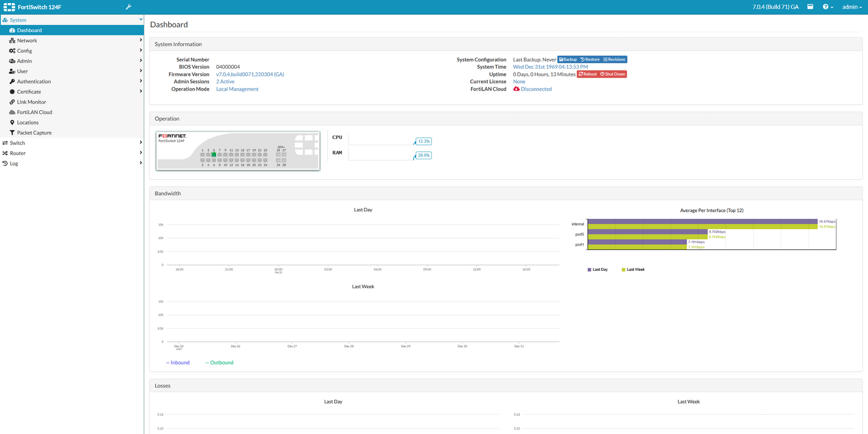This screenshot has height=434, width=868.
Task: Open the Link Monitor page
Action: (x=32, y=102)
